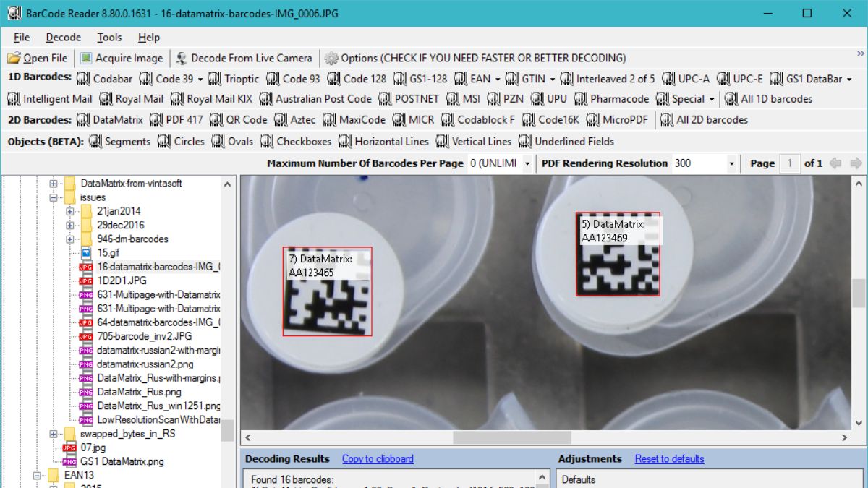The height and width of the screenshot is (488, 868).
Task: Click the 1D2D1.JPG file icon
Action: click(x=86, y=281)
